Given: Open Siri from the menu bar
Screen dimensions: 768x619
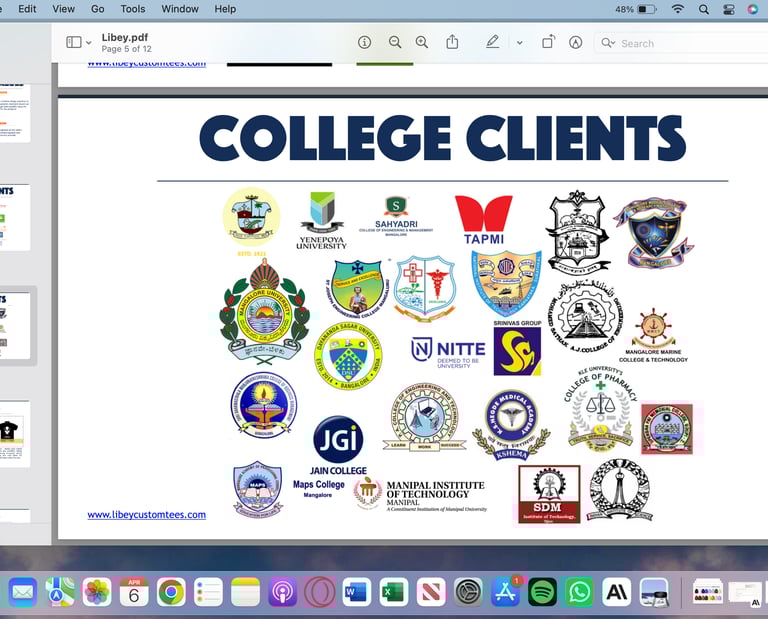Looking at the screenshot, I should coord(753,9).
